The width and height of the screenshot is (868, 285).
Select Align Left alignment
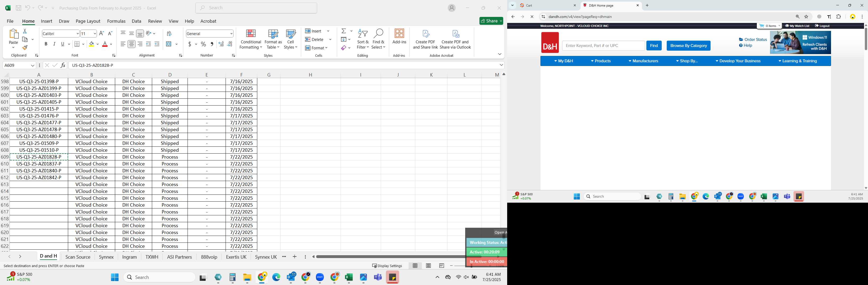point(123,44)
